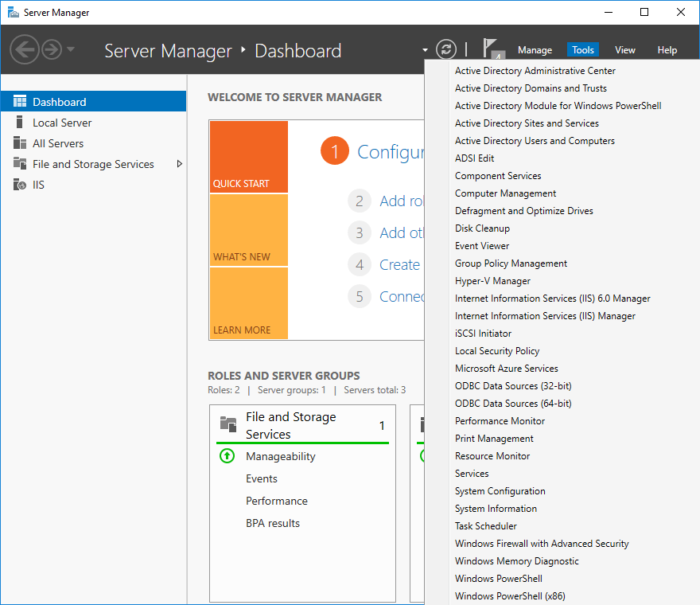Click the green Manageability status icon
The height and width of the screenshot is (605, 700).
(x=227, y=456)
